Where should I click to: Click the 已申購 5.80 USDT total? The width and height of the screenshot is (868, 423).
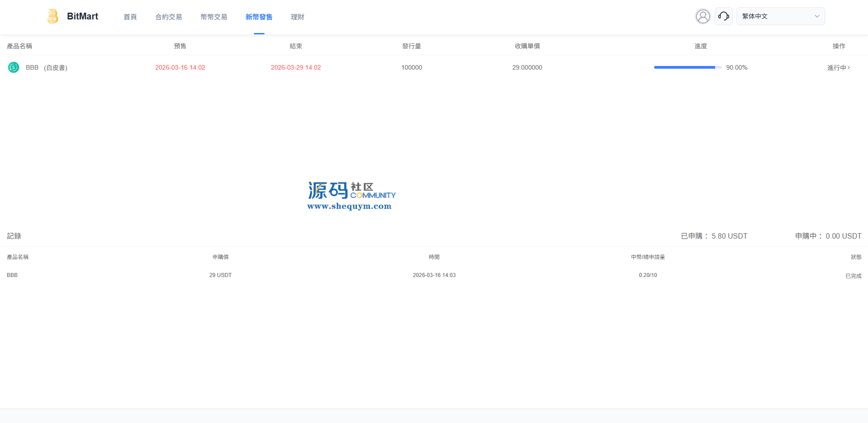click(714, 236)
